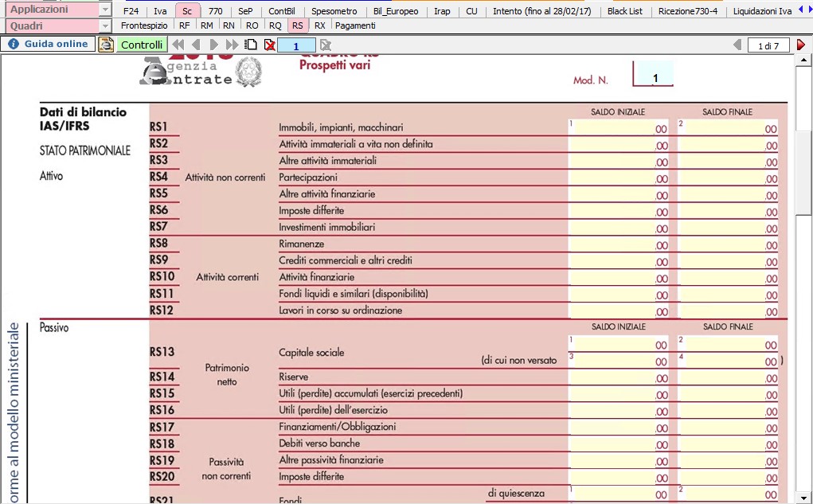Add a new module page icon
The height and width of the screenshot is (504, 813).
[x=251, y=45]
